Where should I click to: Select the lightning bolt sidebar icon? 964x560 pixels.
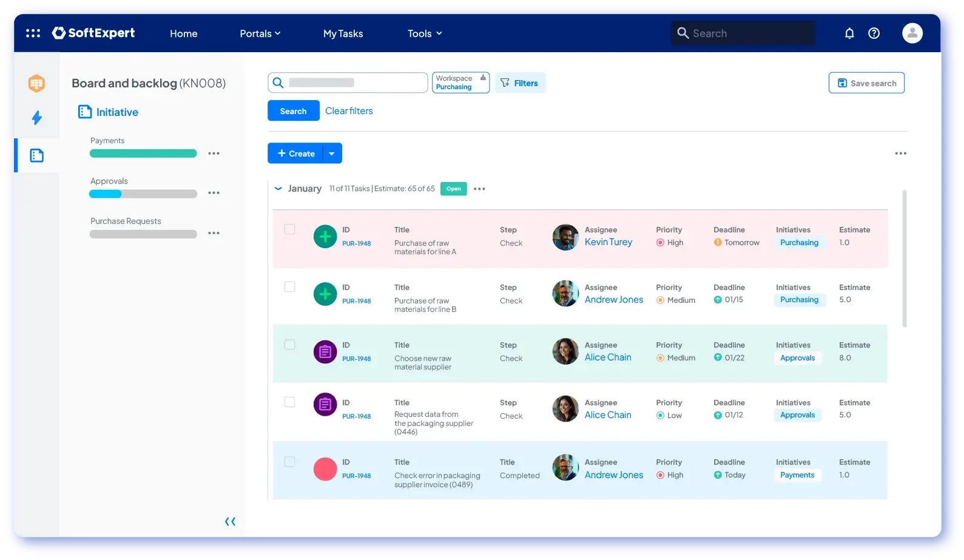coord(36,118)
